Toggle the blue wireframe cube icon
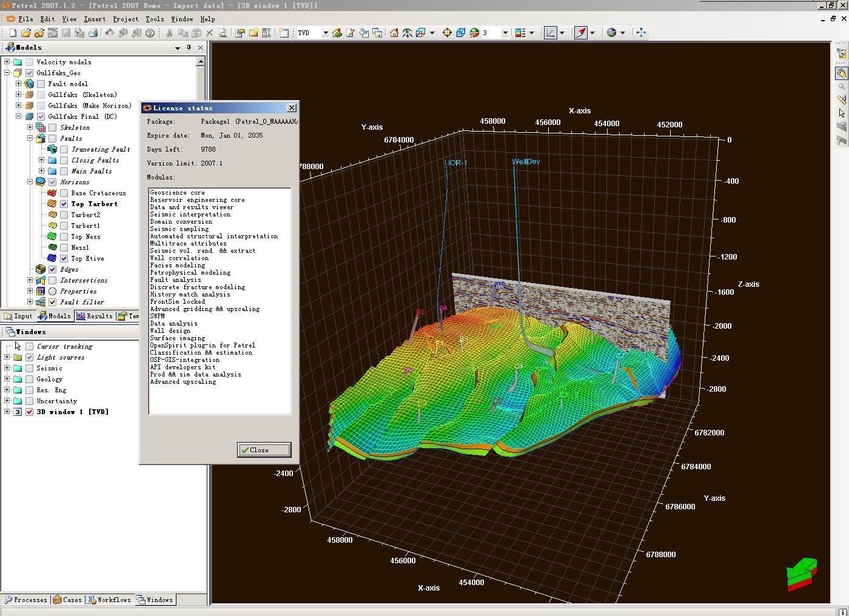Image resolution: width=849 pixels, height=616 pixels. [460, 33]
